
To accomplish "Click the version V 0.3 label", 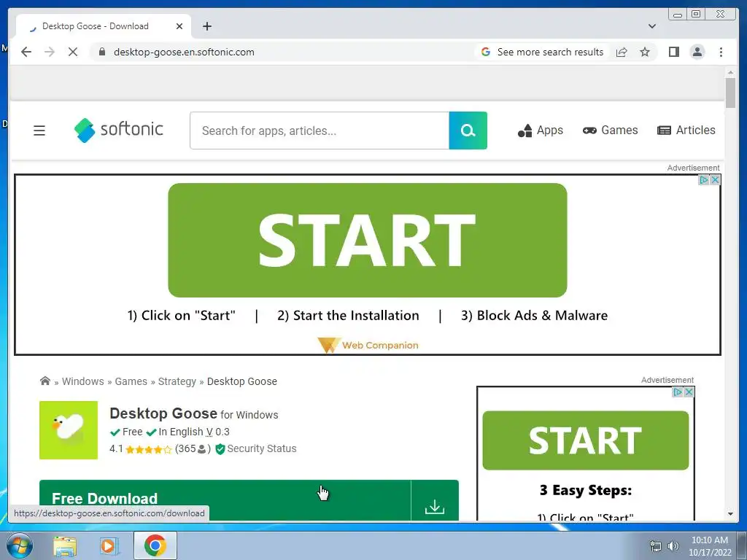I will click(x=217, y=432).
